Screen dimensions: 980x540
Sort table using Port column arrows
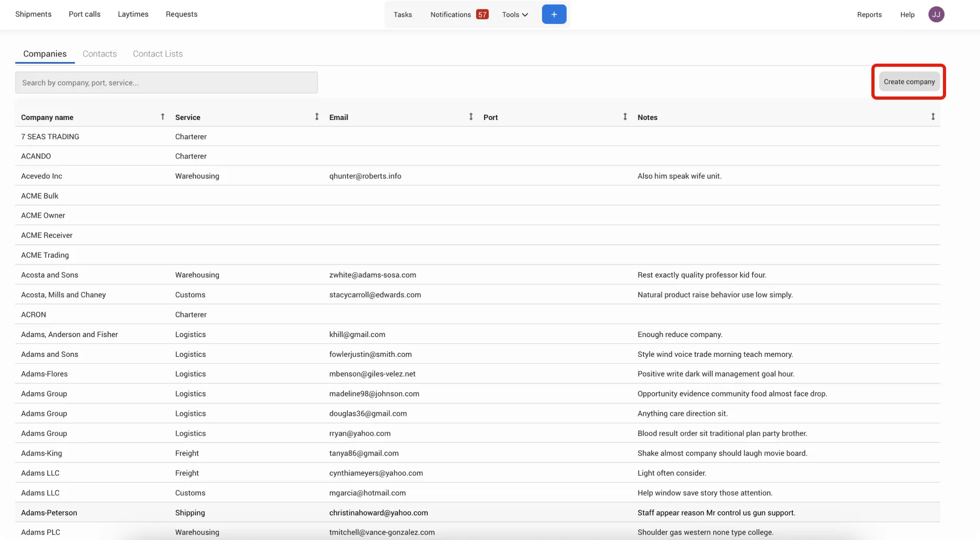pyautogui.click(x=624, y=117)
